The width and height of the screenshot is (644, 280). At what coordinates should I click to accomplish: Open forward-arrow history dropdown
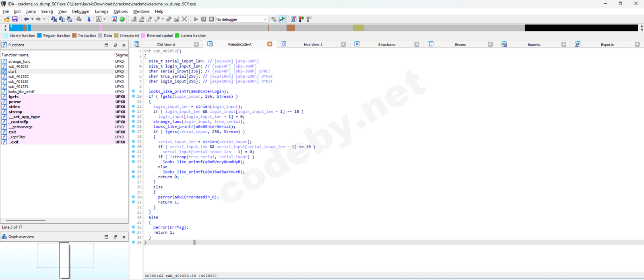click(44, 19)
